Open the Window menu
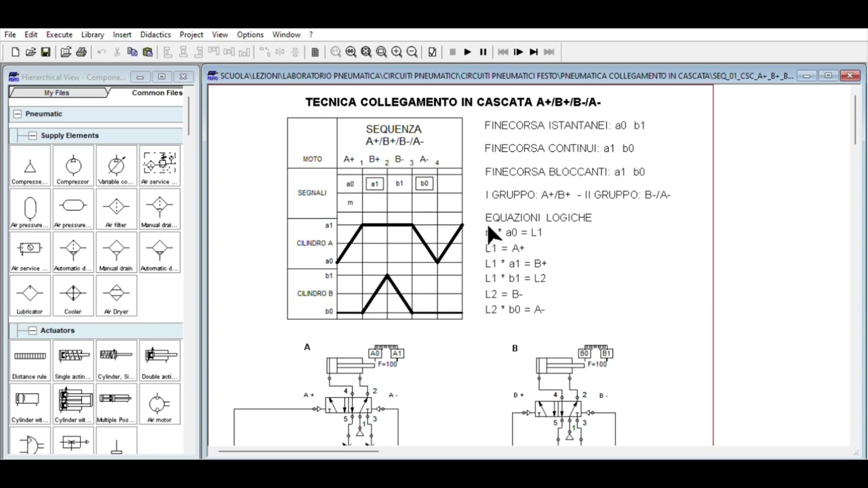Viewport: 868px width, 488px height. [286, 35]
